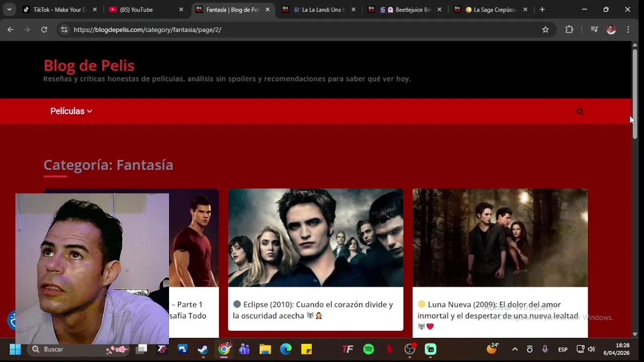Switch to the Beetlejuice tab

click(406, 10)
